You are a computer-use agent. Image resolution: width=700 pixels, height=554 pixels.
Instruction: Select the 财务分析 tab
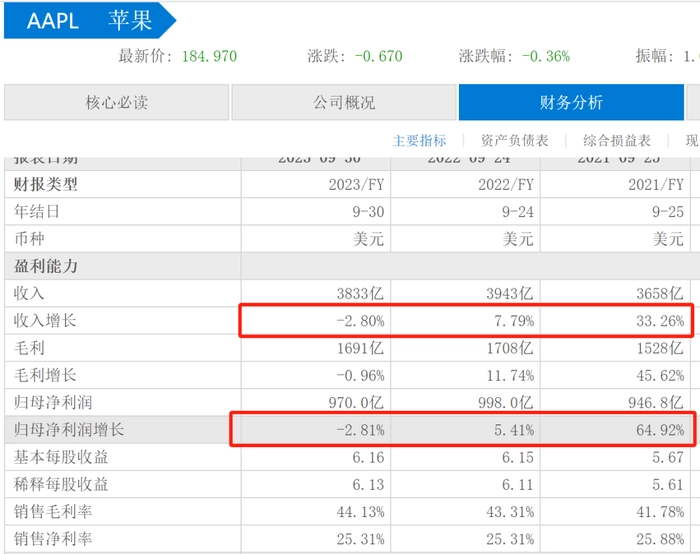tap(570, 103)
